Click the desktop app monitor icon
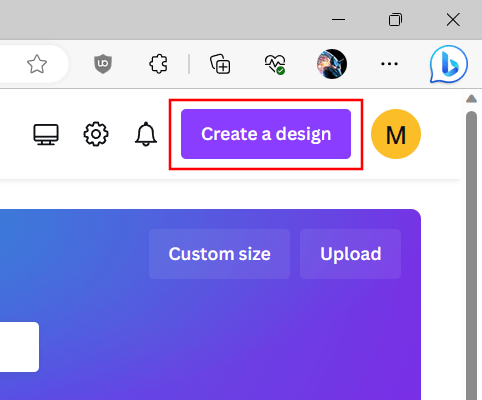Screen dimensions: 482x400 click(x=46, y=134)
